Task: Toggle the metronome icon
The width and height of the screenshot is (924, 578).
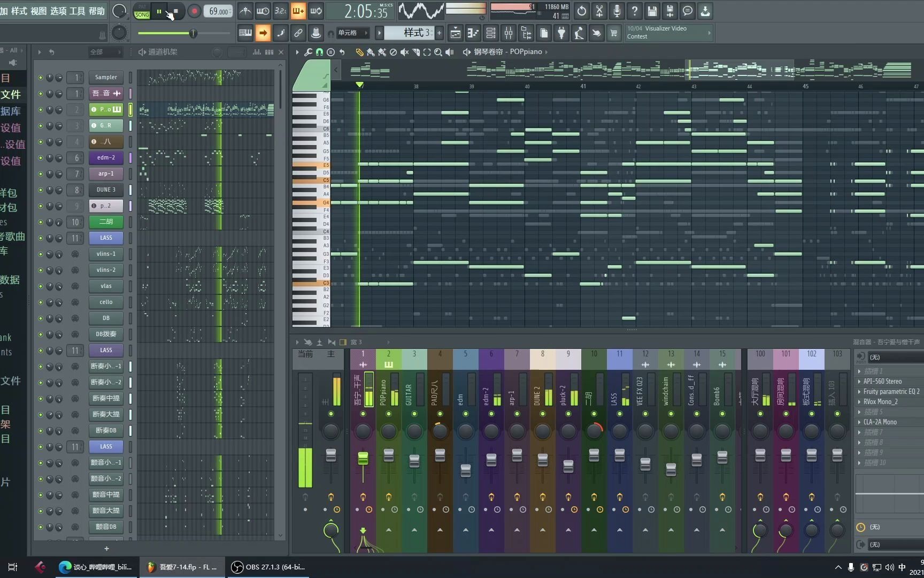Action: 245,11
